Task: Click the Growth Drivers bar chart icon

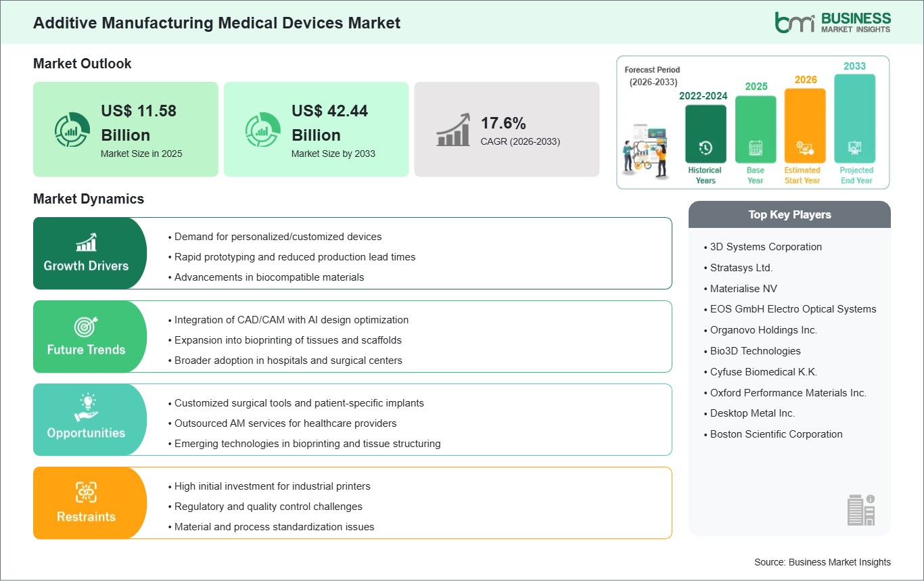Action: [86, 242]
